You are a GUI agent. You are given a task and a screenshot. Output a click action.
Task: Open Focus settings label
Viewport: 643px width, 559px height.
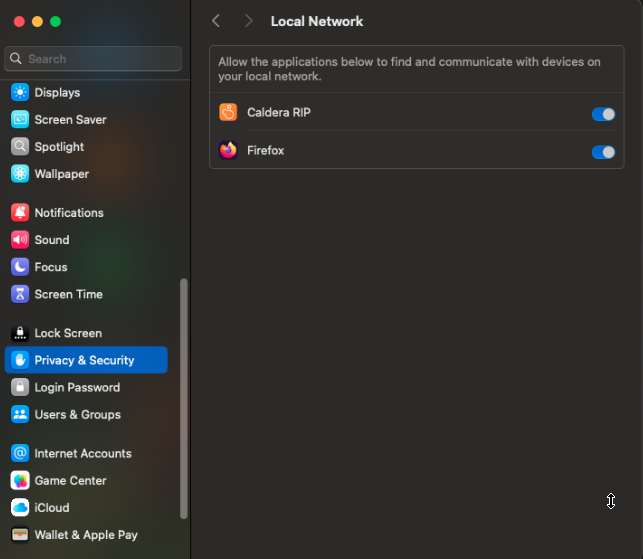[51, 267]
